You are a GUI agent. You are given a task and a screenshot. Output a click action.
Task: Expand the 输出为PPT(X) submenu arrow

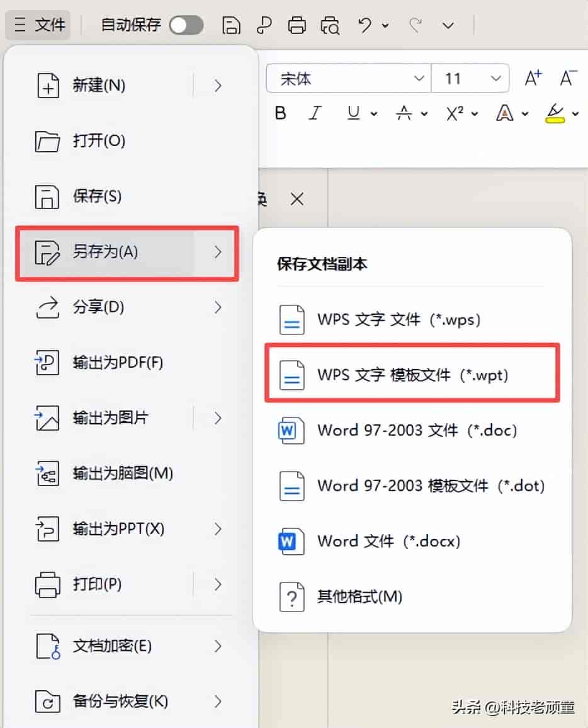[x=218, y=529]
